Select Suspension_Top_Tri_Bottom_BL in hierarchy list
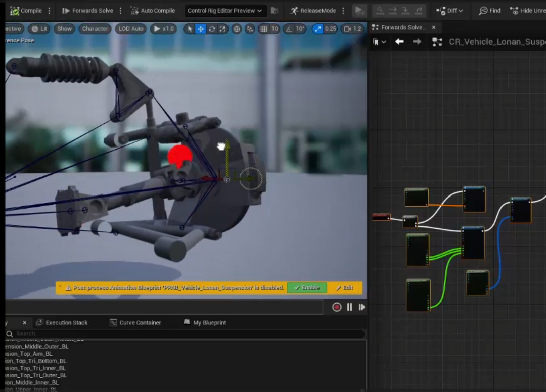 [35, 361]
